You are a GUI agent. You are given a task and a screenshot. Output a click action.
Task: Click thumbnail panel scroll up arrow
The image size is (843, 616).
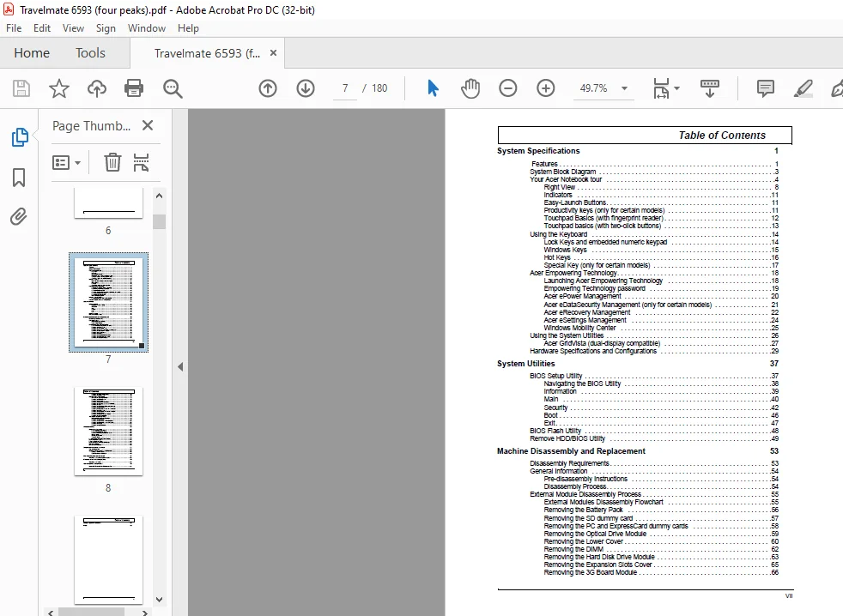tap(159, 196)
